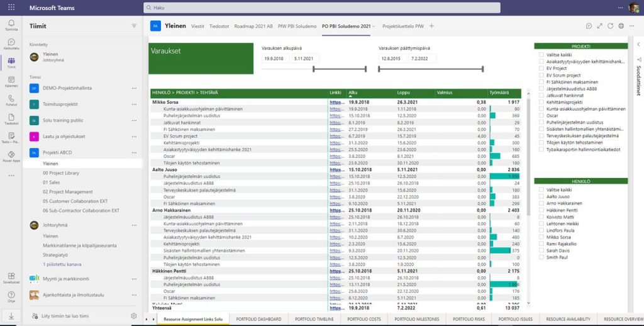Open the PO PBI Soludemo 2021 tab dropdown
Viewport: 644px width, 326px height.
click(374, 26)
